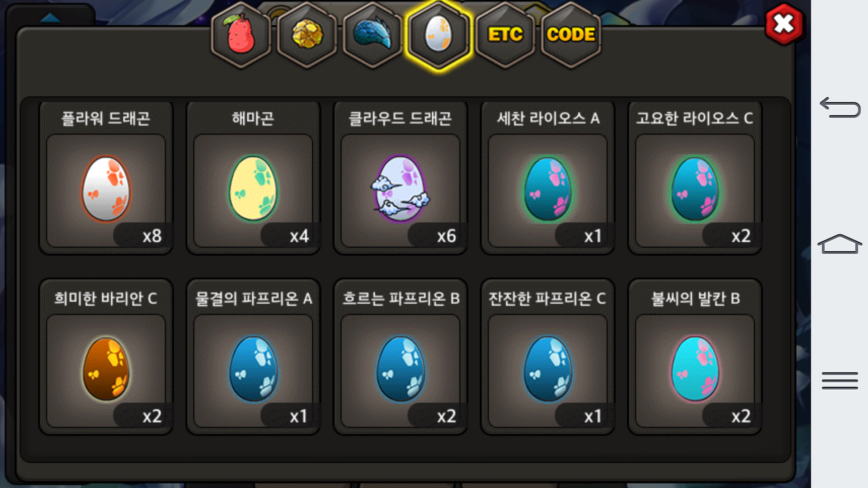Viewport: 868px width, 488px height.
Task: Open the blue dragon wing tab
Action: 373,35
